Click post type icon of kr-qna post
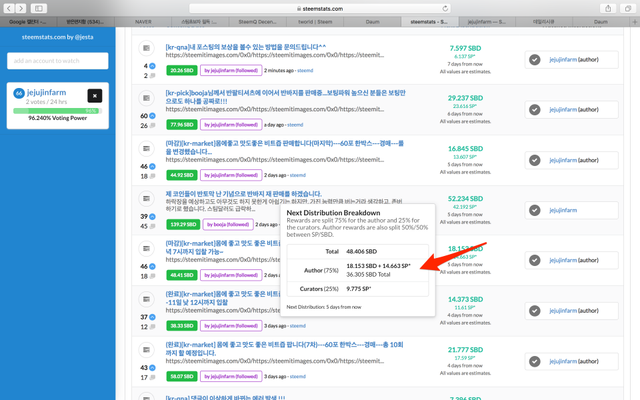The height and width of the screenshot is (400, 640). click(147, 48)
